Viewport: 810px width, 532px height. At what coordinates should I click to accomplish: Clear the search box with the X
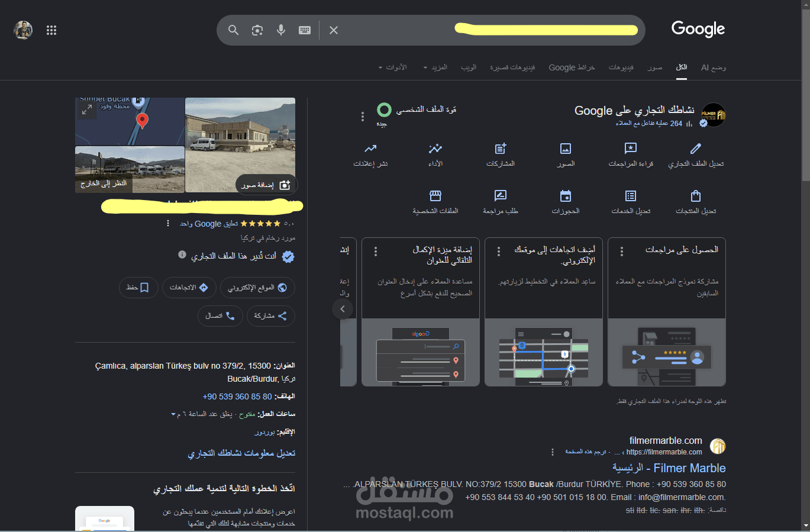pyautogui.click(x=334, y=30)
